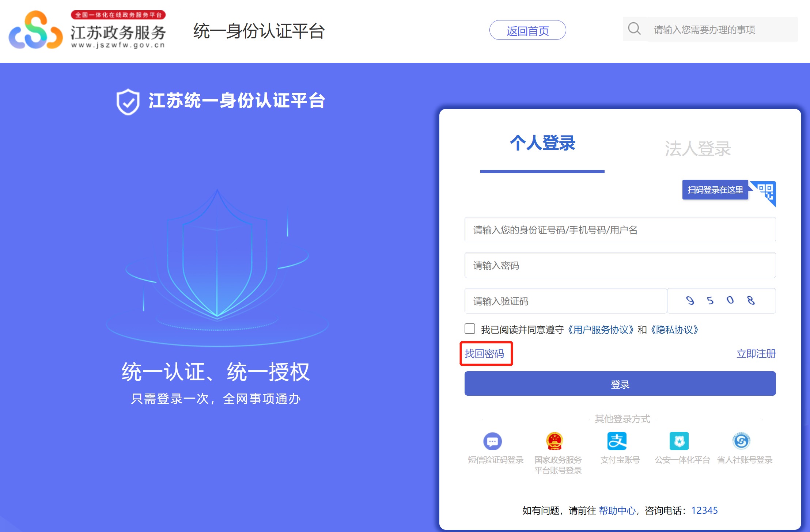Refresh the 9508 captcha image
The image size is (810, 532).
click(721, 301)
